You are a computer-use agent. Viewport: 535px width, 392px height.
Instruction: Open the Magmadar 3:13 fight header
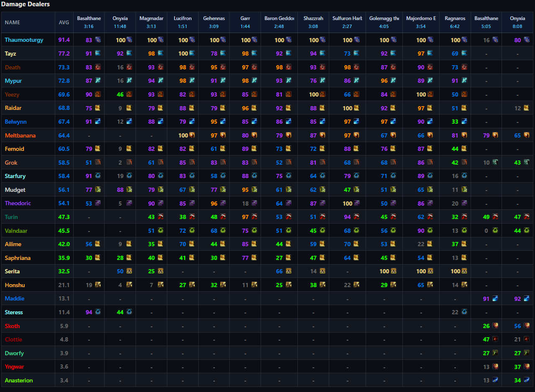(151, 23)
